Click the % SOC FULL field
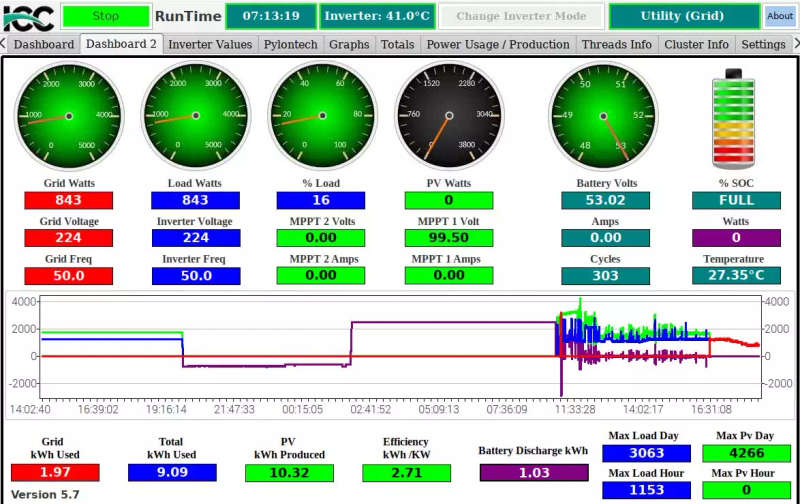This screenshot has width=800, height=504. (x=736, y=200)
